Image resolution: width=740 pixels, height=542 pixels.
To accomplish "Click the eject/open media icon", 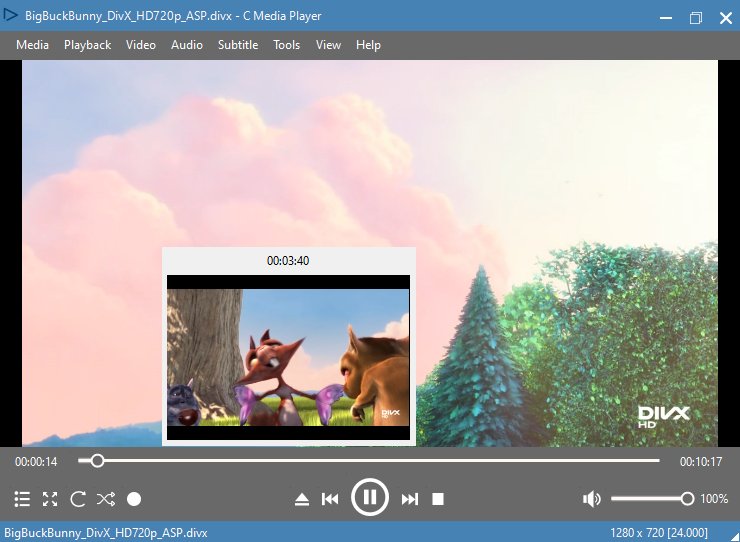I will [302, 499].
